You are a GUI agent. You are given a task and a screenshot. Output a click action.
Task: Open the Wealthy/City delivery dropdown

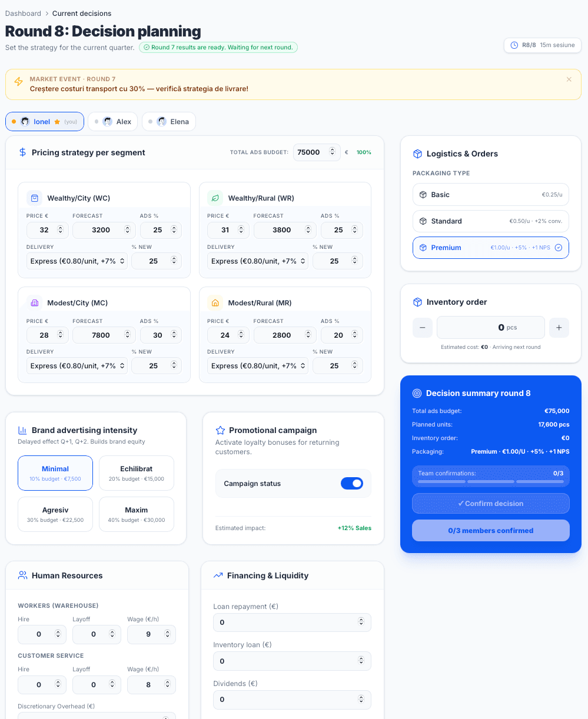click(x=77, y=261)
